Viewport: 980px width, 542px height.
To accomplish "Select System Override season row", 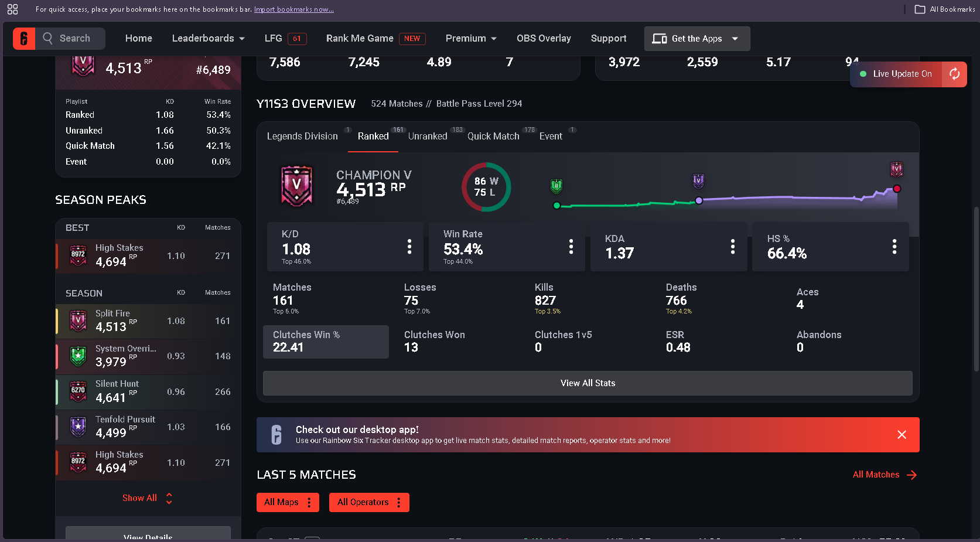I will (148, 356).
